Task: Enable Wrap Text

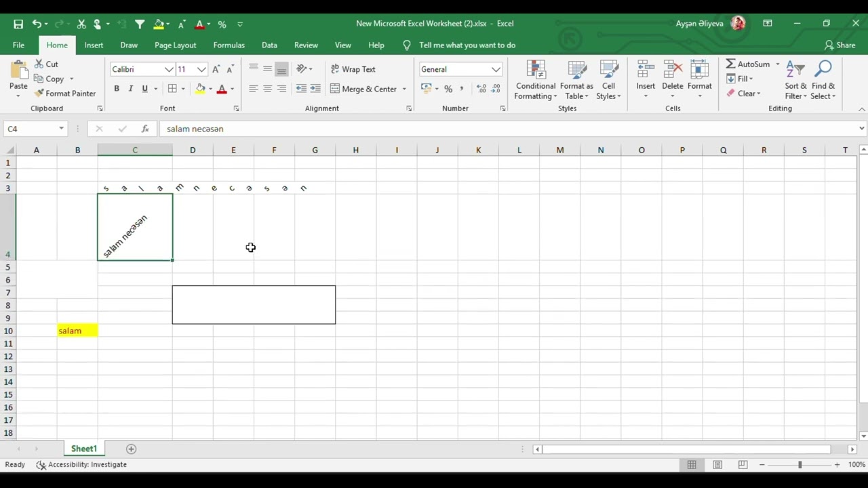Action: click(353, 69)
